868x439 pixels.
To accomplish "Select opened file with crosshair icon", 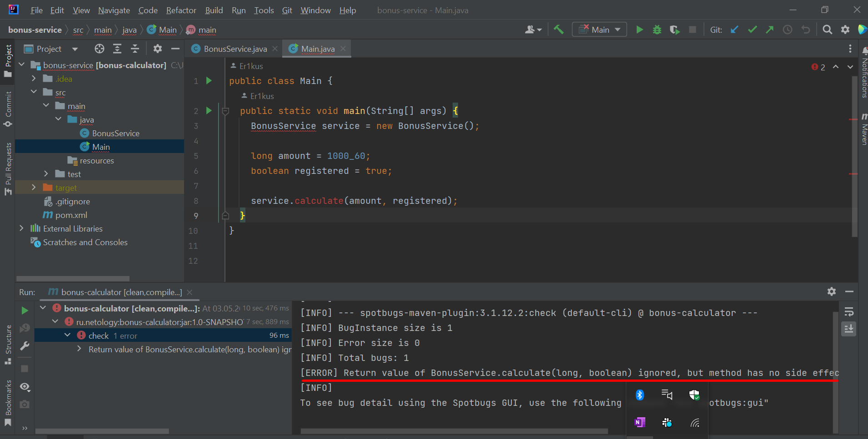I will (x=99, y=49).
